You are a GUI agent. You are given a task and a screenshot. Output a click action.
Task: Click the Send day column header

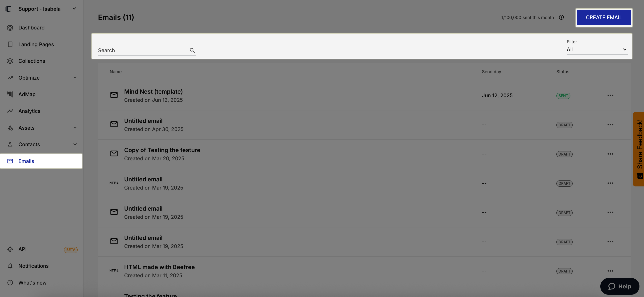click(x=491, y=72)
